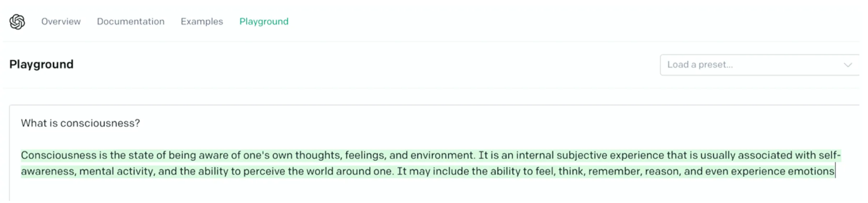Click the Playground page heading

tap(41, 65)
